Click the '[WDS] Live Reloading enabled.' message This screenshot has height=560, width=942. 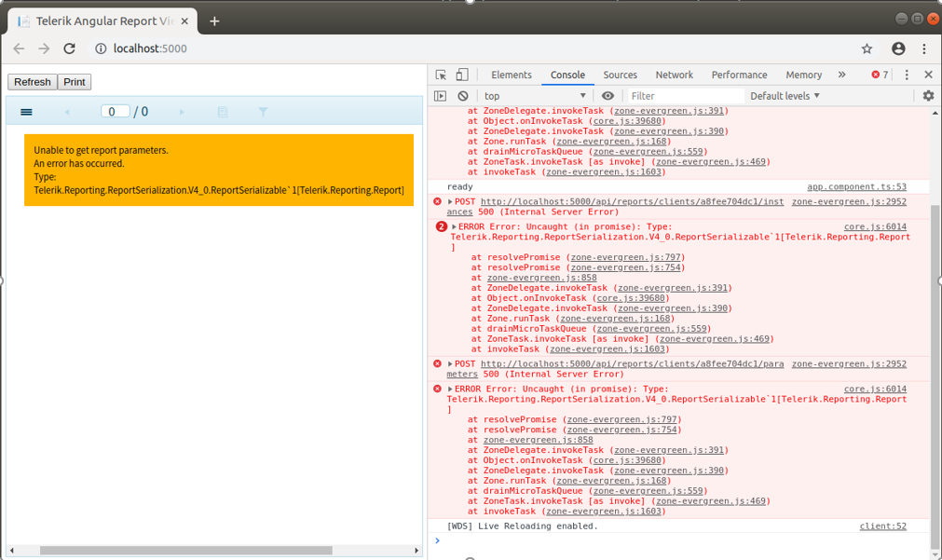pyautogui.click(x=522, y=526)
